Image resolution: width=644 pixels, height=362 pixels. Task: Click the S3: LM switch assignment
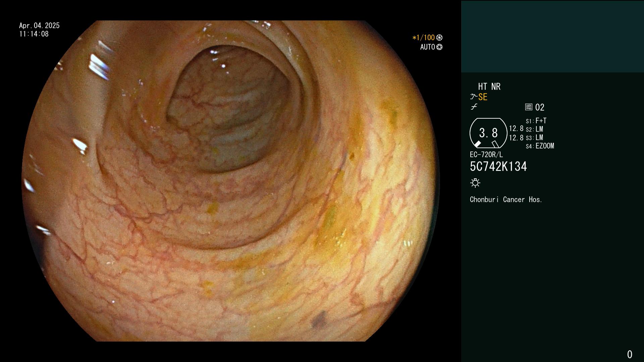coord(535,137)
